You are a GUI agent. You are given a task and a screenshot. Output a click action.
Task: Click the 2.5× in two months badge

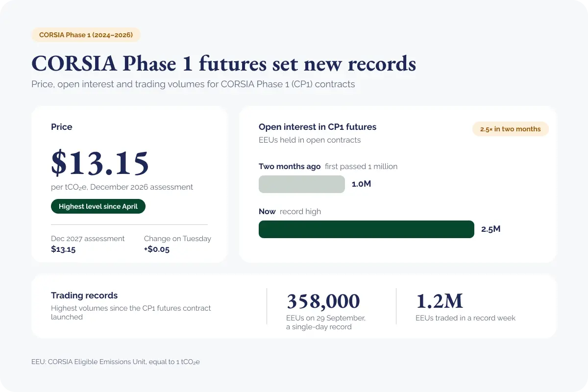click(511, 129)
